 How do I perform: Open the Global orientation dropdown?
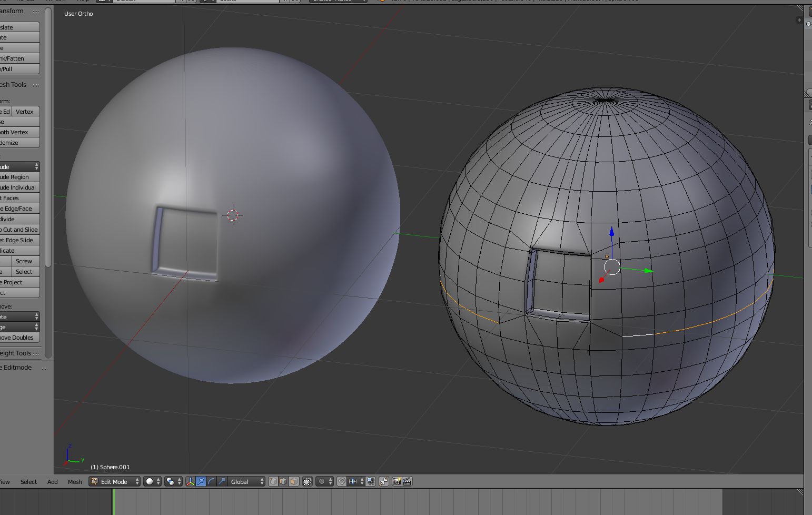[x=246, y=481]
